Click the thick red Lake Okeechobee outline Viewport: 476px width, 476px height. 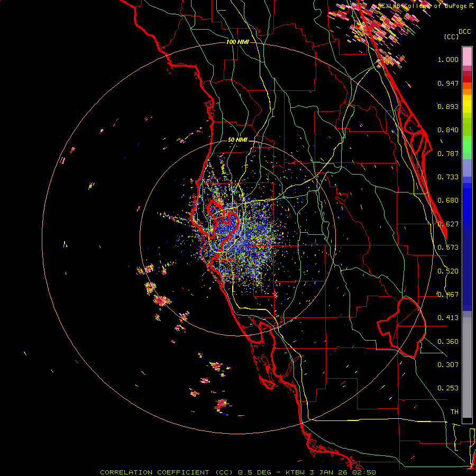401,327
